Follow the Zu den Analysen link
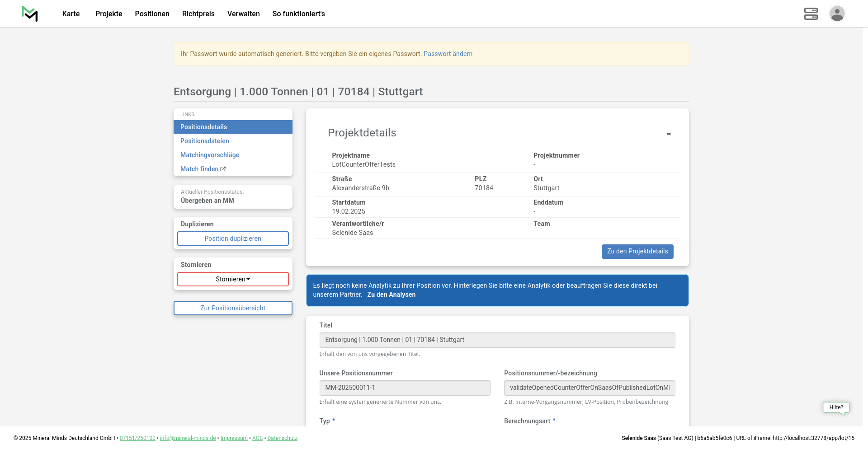 391,295
